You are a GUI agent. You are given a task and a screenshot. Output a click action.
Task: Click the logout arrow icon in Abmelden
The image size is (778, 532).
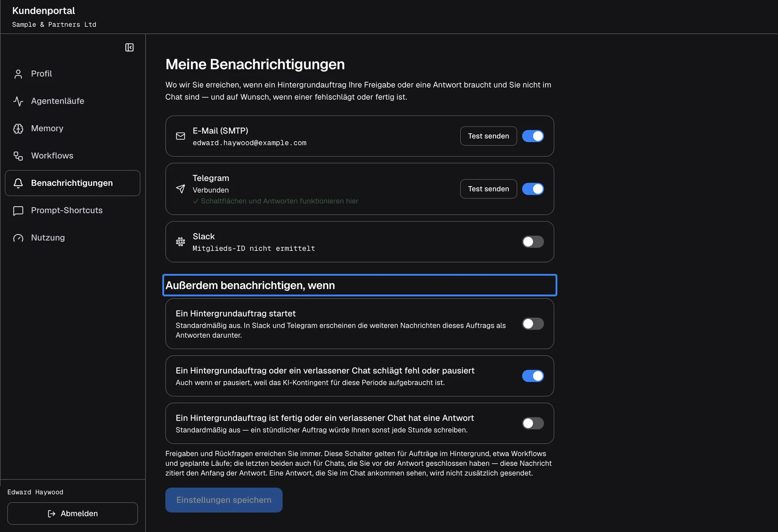point(51,513)
